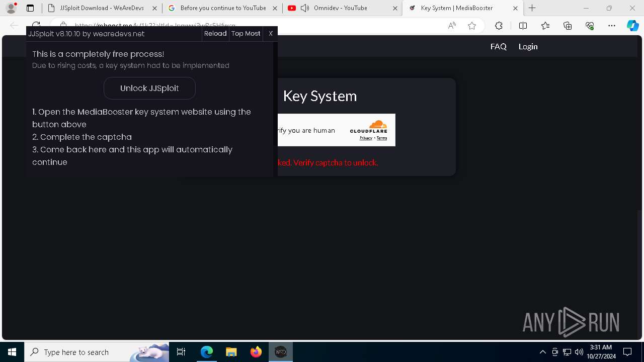644x362 pixels.
Task: Click the browser back arrow
Action: [x=14, y=26]
